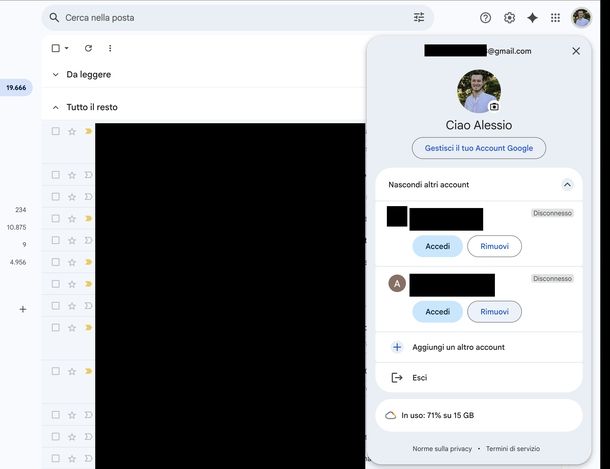Open Norme sulla privacy link
Viewport: 610px width, 469px height.
click(x=441, y=449)
